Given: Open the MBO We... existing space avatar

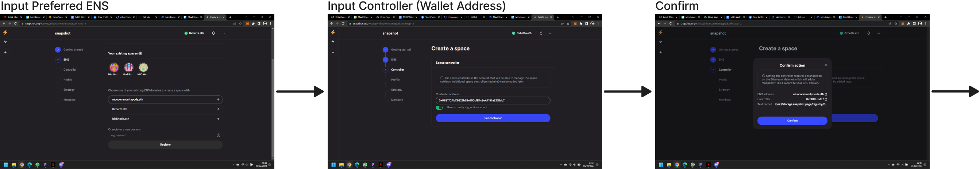Looking at the screenshot, I should 143,68.
